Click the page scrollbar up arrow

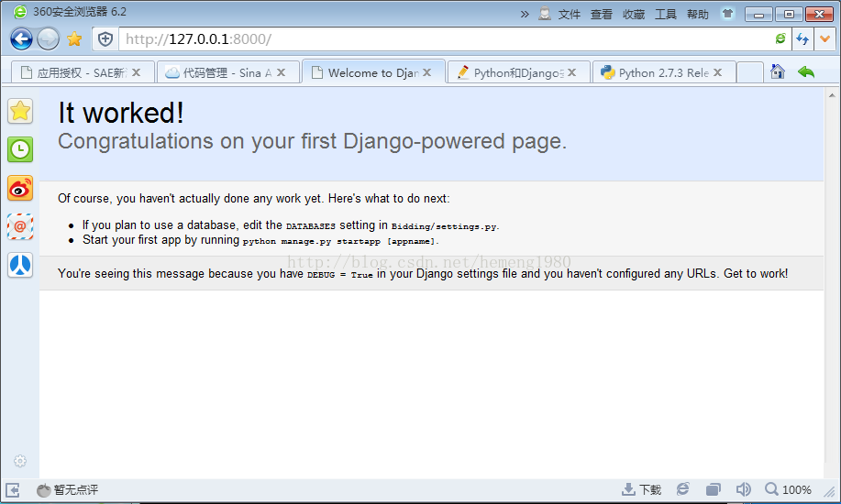pyautogui.click(x=832, y=95)
